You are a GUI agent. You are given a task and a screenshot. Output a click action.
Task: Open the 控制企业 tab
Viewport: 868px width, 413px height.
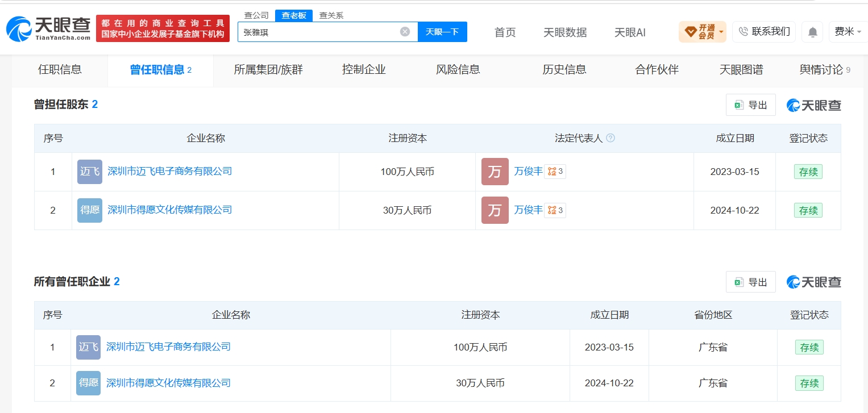click(364, 70)
